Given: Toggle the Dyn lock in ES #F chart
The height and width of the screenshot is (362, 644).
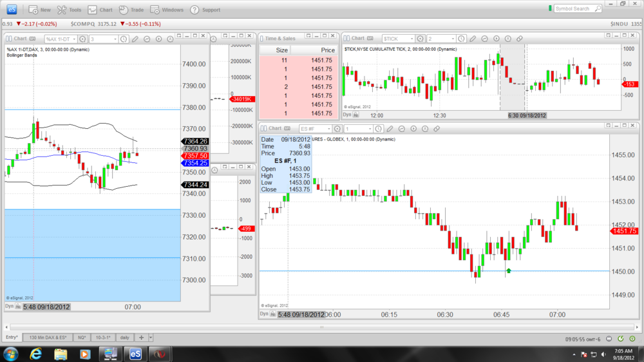Looking at the screenshot, I should (272, 314).
